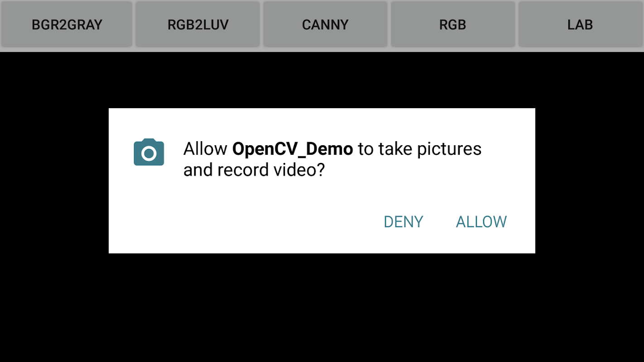644x362 pixels.
Task: Click the 'and record video?' text line
Action: coord(254,170)
